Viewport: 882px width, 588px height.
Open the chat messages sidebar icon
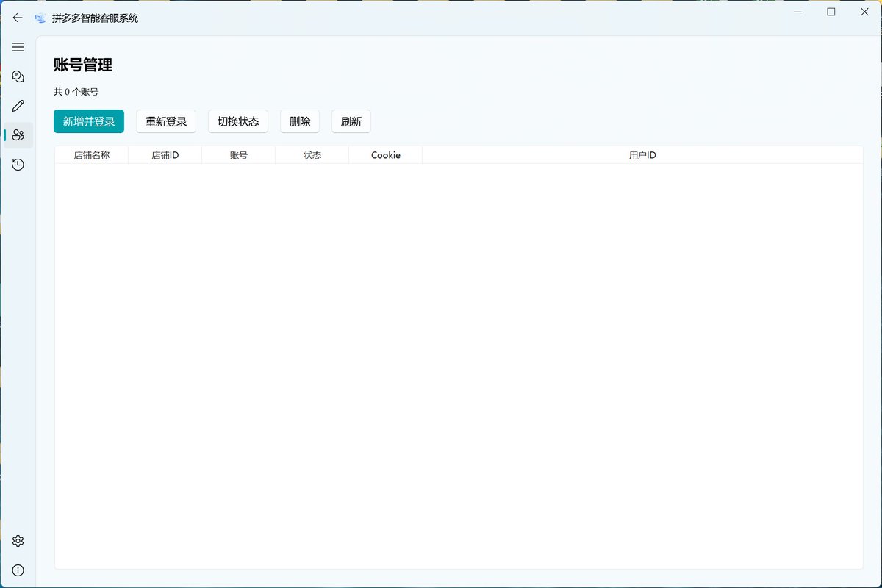tap(18, 76)
